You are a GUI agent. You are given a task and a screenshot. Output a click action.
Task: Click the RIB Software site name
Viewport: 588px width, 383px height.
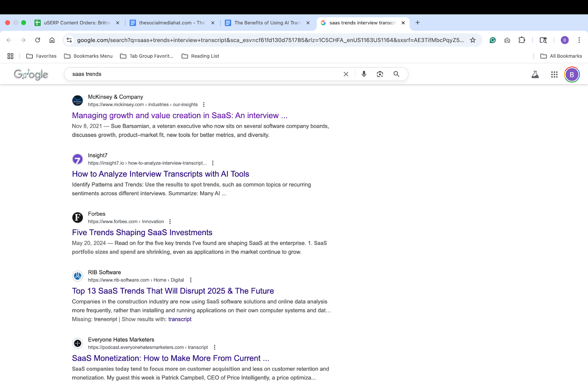coord(104,272)
